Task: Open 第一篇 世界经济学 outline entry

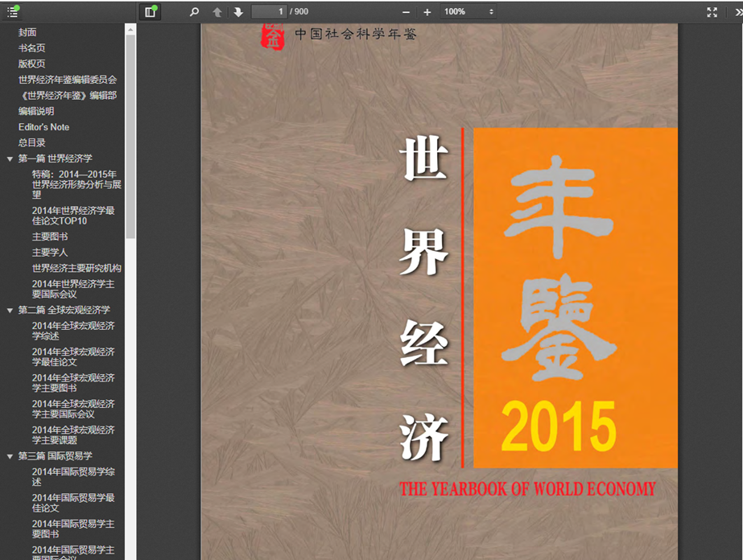Action: pos(55,159)
